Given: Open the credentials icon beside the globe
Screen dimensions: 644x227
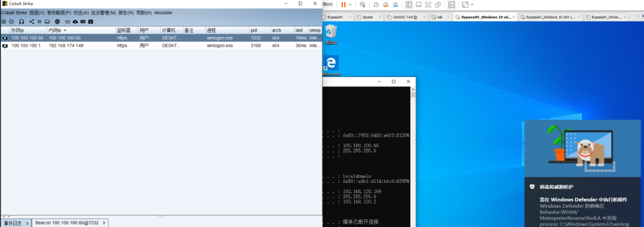Looking at the screenshot, I should tap(68, 21).
